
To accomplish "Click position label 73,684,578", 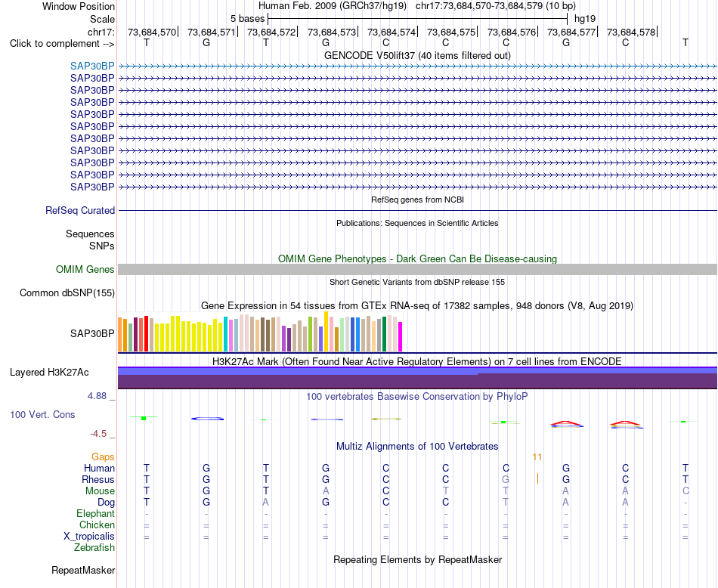I will [631, 32].
